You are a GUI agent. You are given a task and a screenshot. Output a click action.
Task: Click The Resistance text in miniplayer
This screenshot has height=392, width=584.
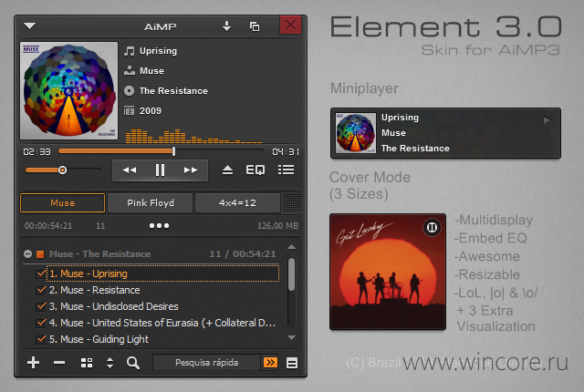click(415, 149)
